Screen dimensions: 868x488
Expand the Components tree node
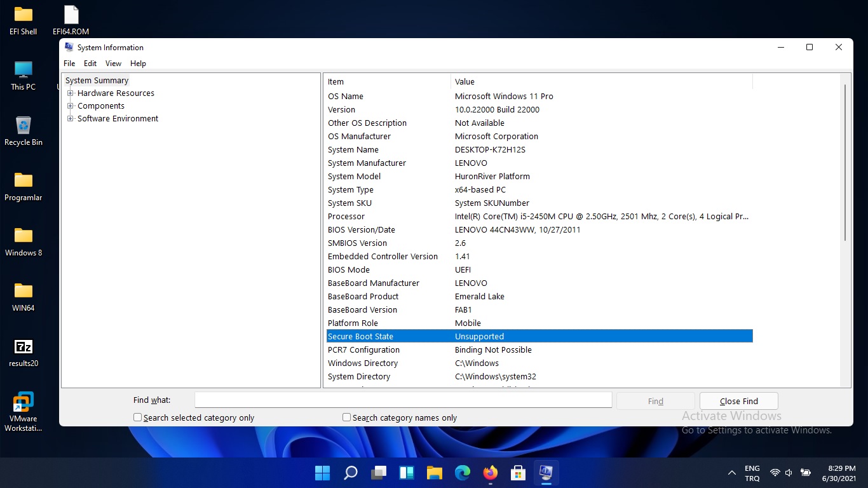(x=71, y=106)
